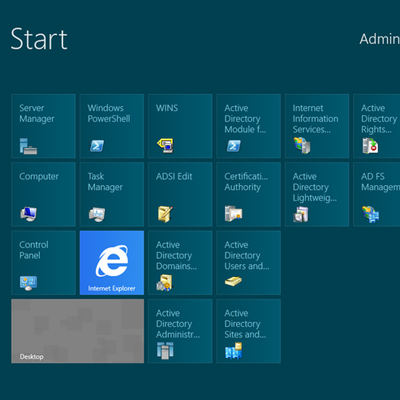This screenshot has height=400, width=400.
Task: Open Active Directory Administrative Center icon
Action: point(165,351)
